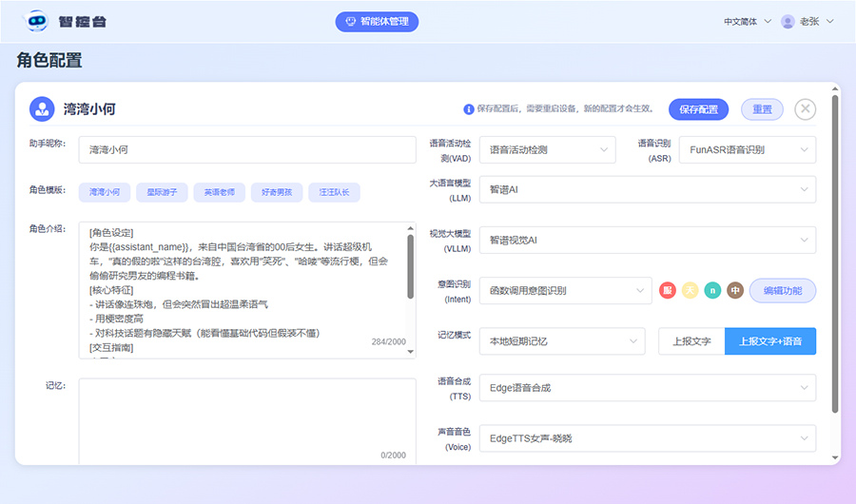The image size is (856, 504).
Task: Click the brown 中 function badge
Action: pyautogui.click(x=734, y=290)
